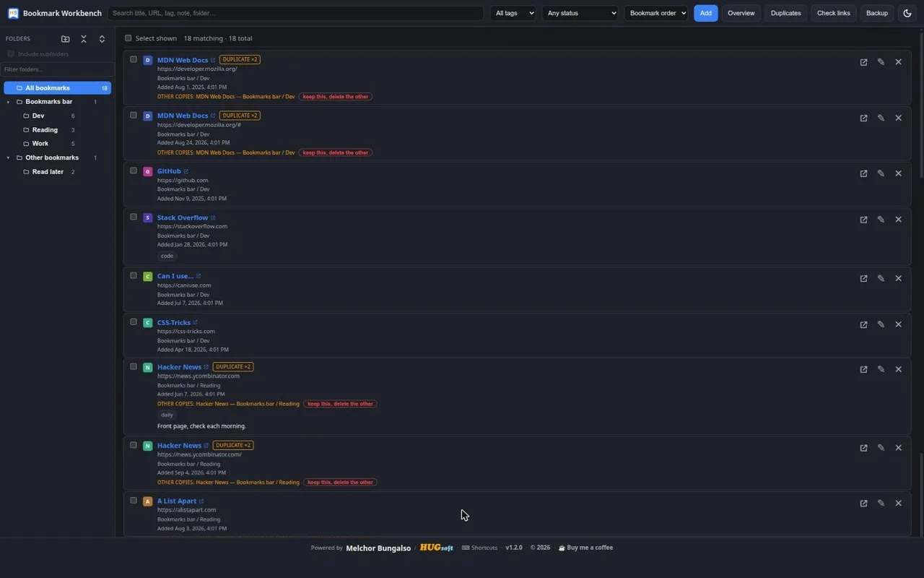
Task: Collapse the Other bookmarks folder arrow
Action: point(9,158)
